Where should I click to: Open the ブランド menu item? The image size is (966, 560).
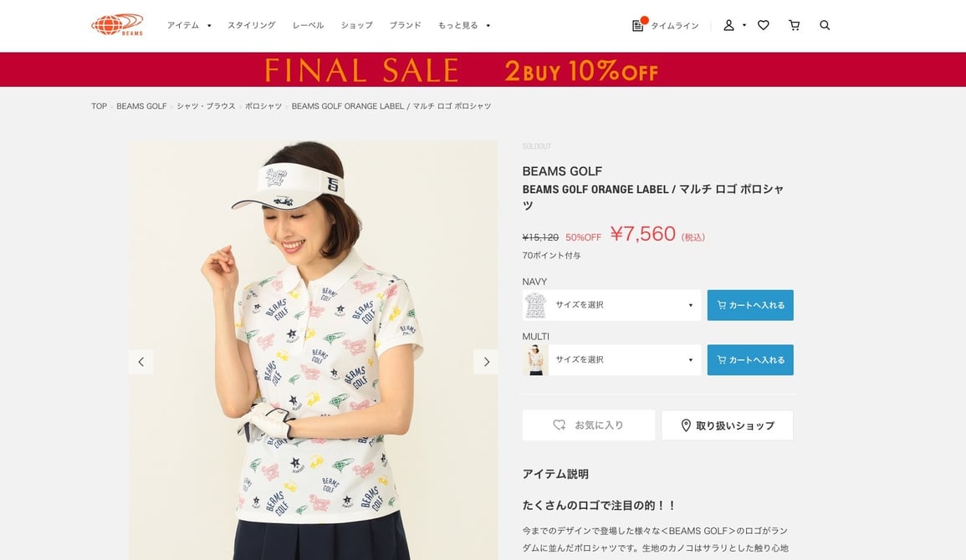pyautogui.click(x=406, y=25)
